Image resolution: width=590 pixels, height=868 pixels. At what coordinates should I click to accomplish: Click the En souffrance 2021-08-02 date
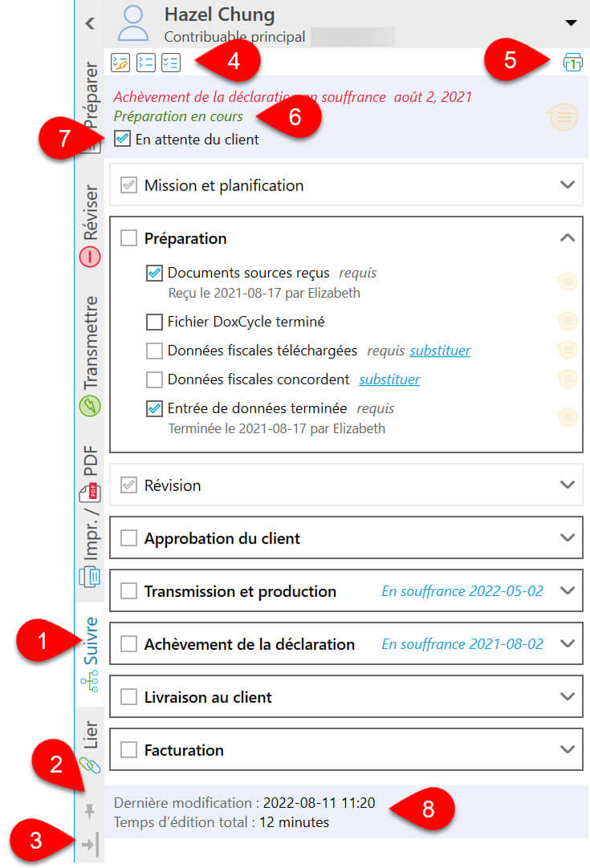tap(462, 644)
